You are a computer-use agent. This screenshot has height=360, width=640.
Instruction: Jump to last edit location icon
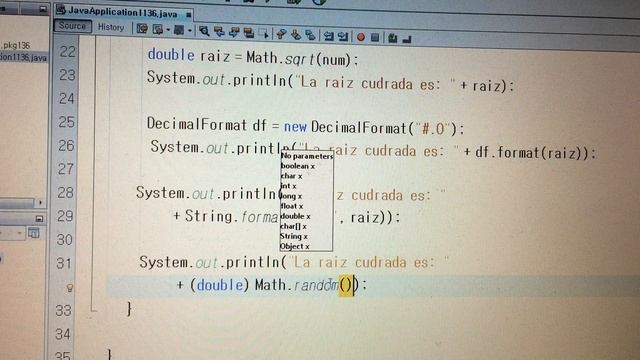click(x=142, y=28)
